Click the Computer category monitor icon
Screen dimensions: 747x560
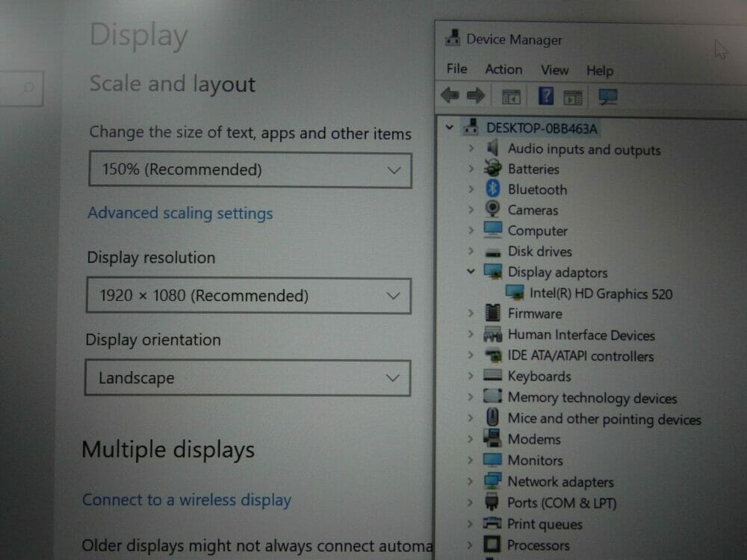point(492,229)
